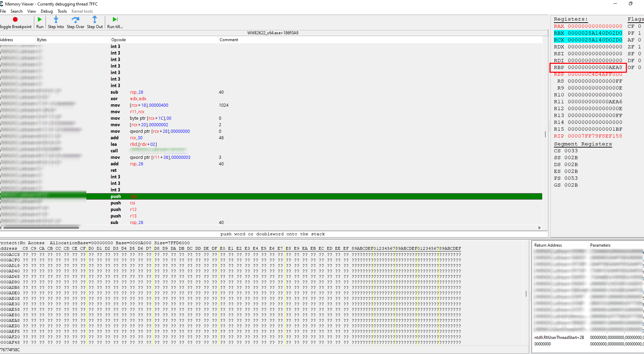Toggle the OF flag value

tap(639, 68)
